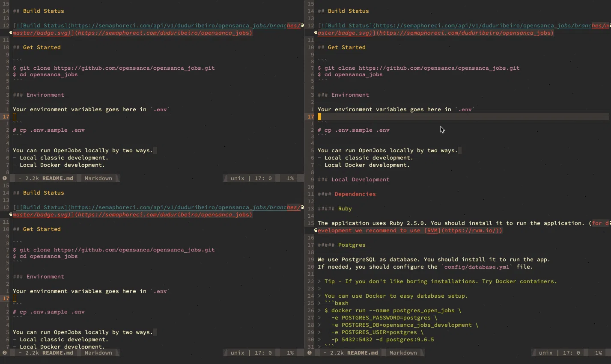Click '## Build Status' heading in bottom-left pane
611x364 pixels.
pos(39,193)
